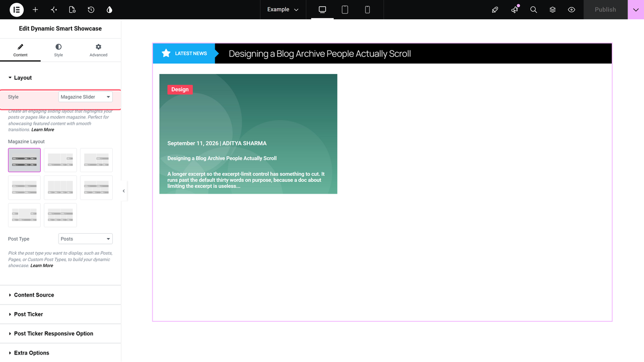Open the What's New megaphone icon
Image resolution: width=644 pixels, height=362 pixels.
click(x=515, y=10)
